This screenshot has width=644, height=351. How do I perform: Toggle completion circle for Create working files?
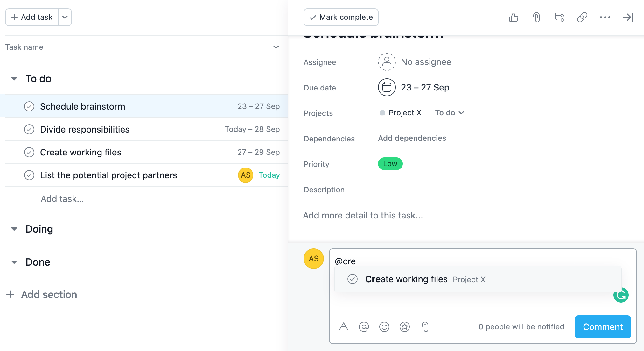[29, 152]
